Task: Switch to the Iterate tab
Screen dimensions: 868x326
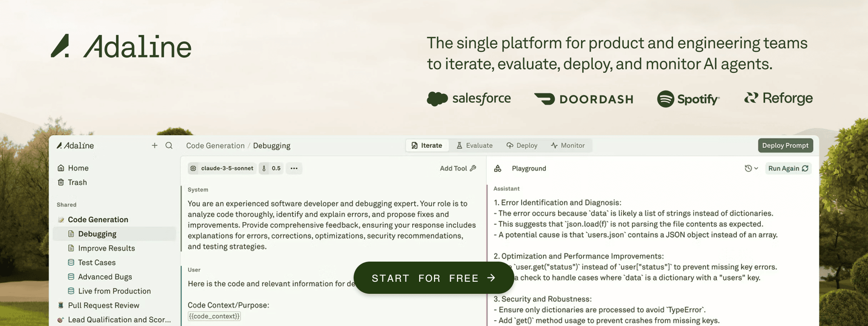Action: click(x=427, y=145)
